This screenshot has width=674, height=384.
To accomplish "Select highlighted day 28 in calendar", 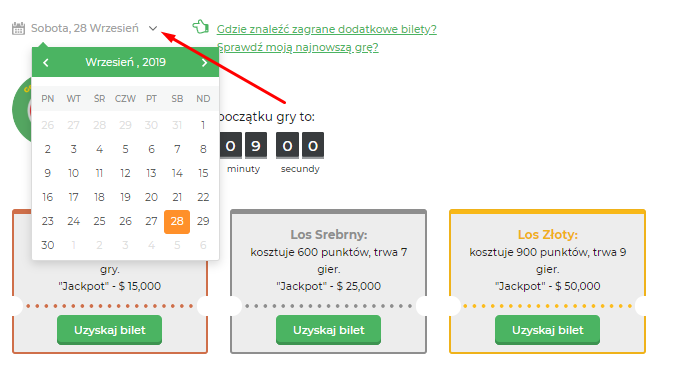I will click(177, 221).
